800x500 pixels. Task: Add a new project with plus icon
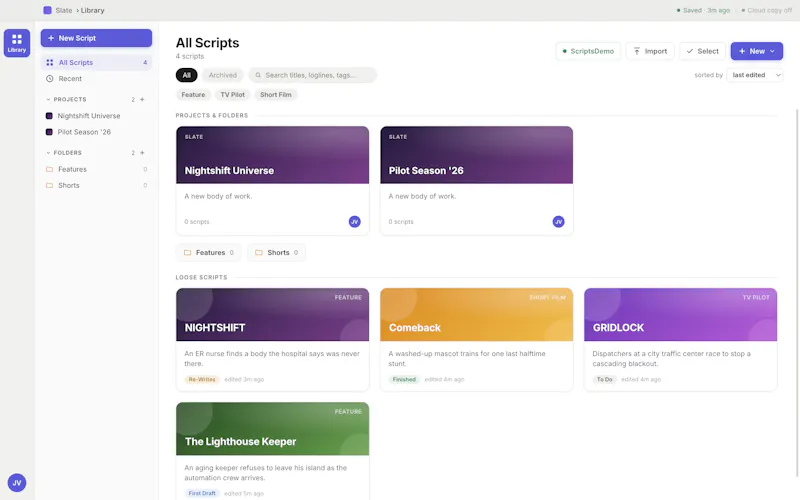142,99
